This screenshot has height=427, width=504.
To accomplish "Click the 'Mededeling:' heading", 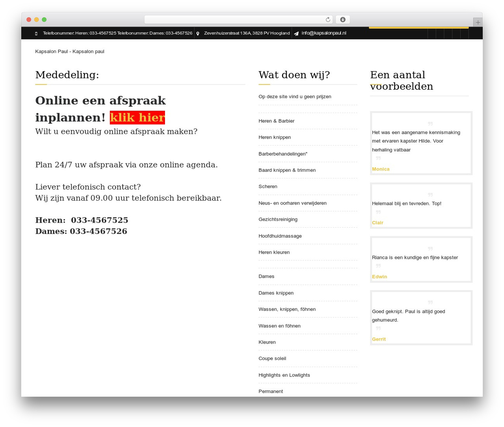I will point(67,75).
